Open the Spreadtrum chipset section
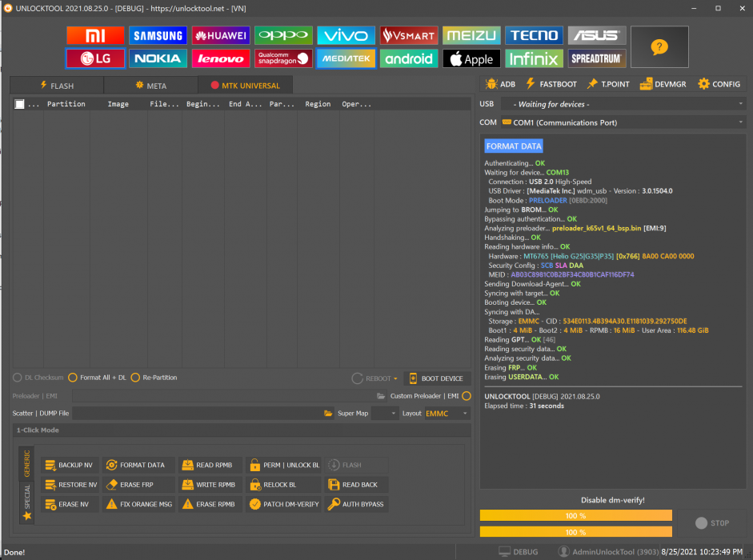Image resolution: width=753 pixels, height=560 pixels. coord(597,58)
